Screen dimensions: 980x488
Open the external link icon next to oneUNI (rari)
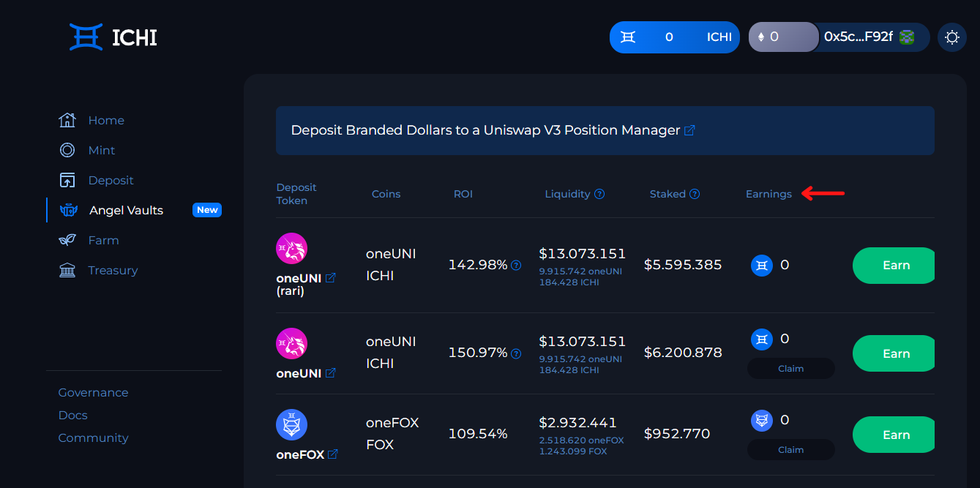click(x=331, y=278)
